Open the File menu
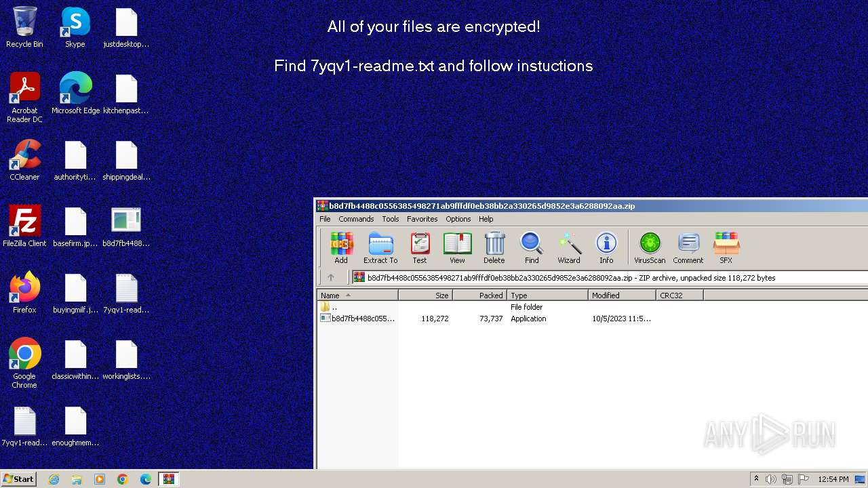This screenshot has height=488, width=868. click(x=325, y=219)
